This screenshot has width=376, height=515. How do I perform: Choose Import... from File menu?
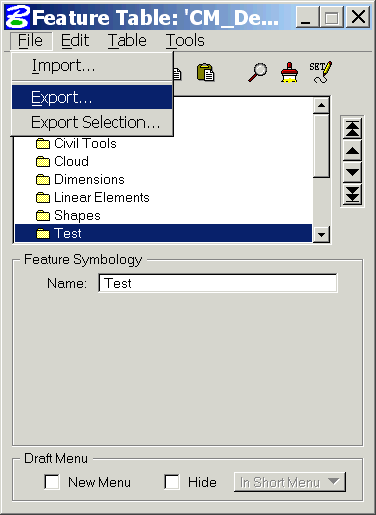point(92,66)
